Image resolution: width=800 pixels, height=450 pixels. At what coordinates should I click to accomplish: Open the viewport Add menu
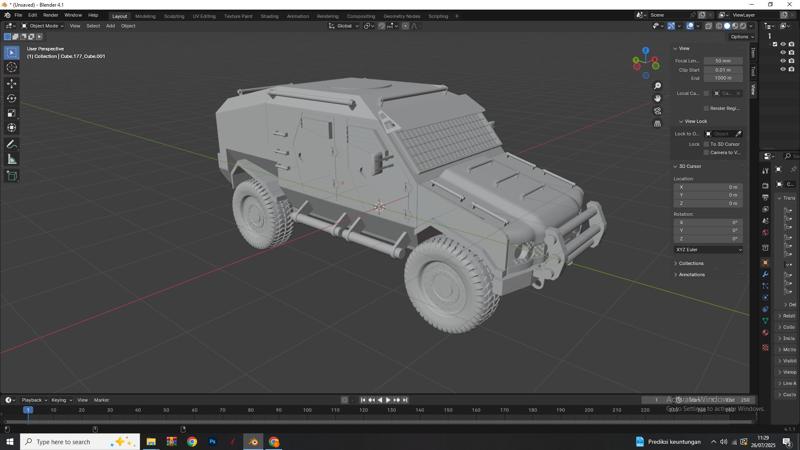(x=110, y=26)
